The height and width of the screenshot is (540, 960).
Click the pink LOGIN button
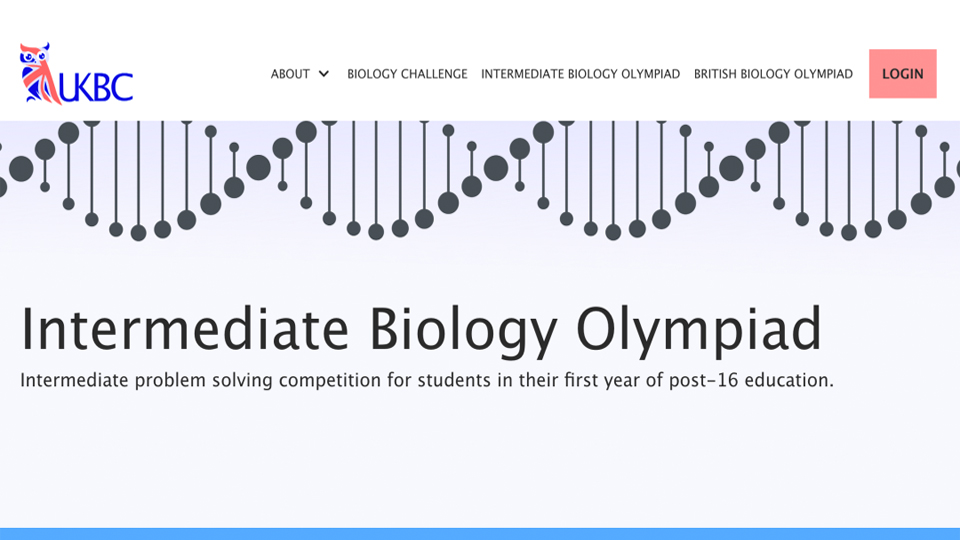coord(902,73)
